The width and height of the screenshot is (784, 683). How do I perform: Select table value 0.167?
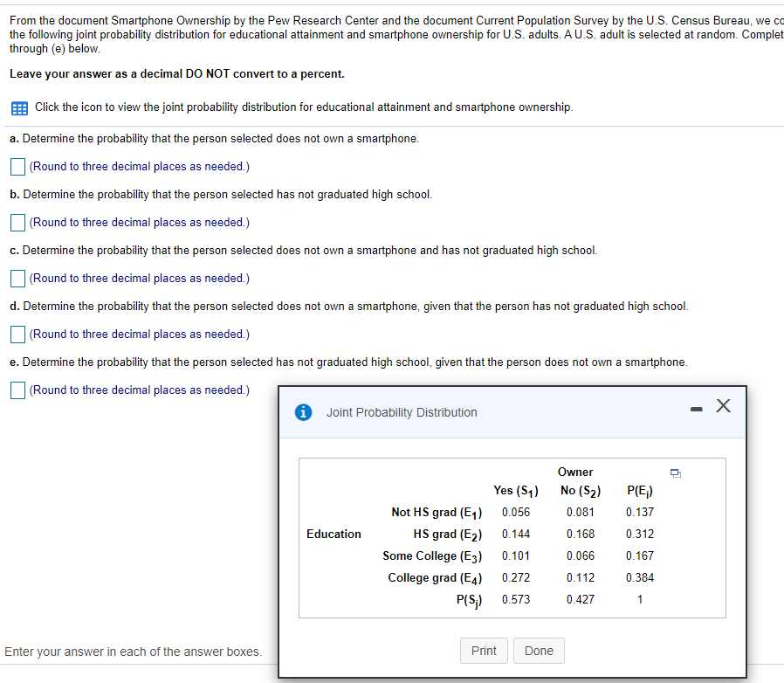point(640,555)
